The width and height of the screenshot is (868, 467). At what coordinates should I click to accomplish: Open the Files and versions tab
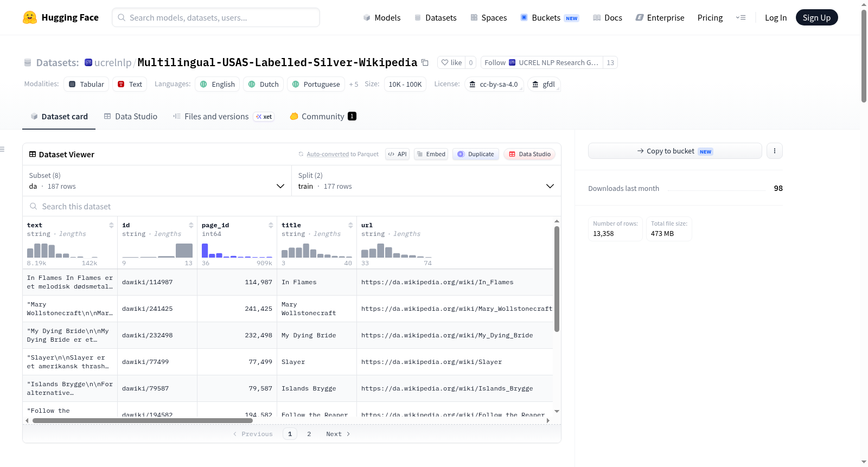(224, 117)
